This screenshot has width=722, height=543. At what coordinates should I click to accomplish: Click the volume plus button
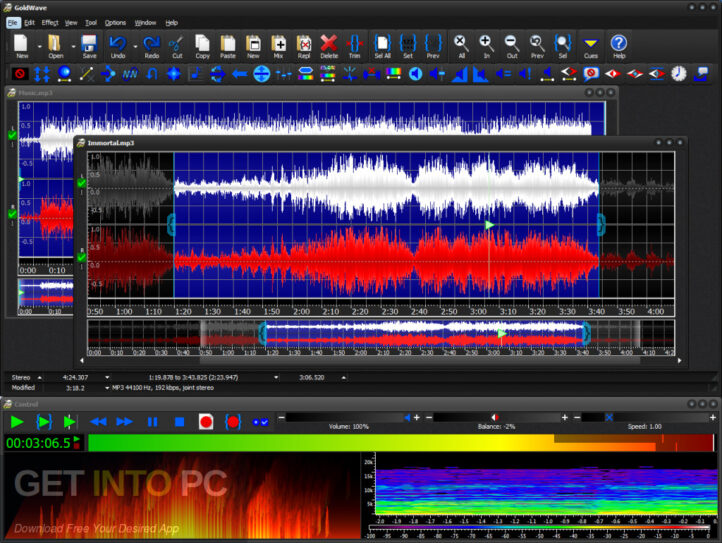pos(417,417)
